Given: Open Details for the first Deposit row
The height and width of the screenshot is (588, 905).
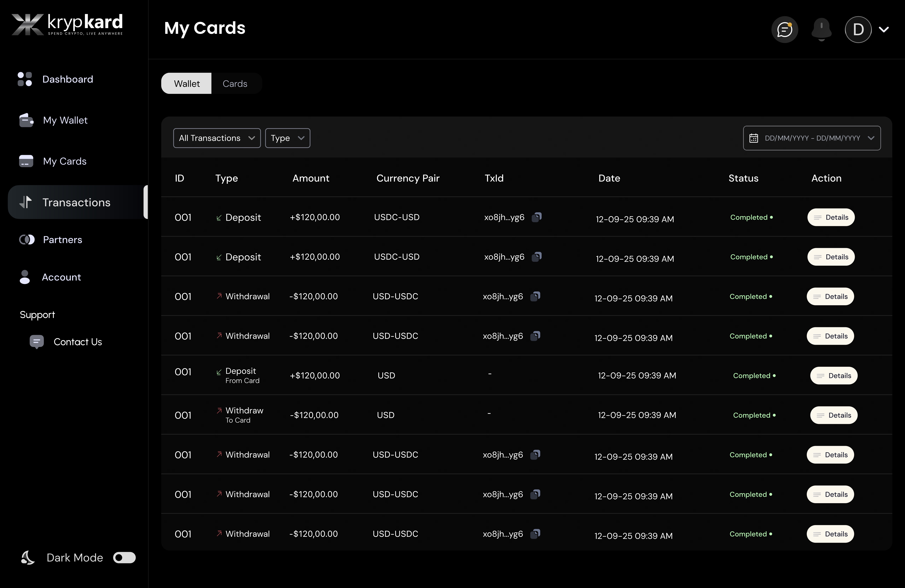Looking at the screenshot, I should [x=831, y=217].
